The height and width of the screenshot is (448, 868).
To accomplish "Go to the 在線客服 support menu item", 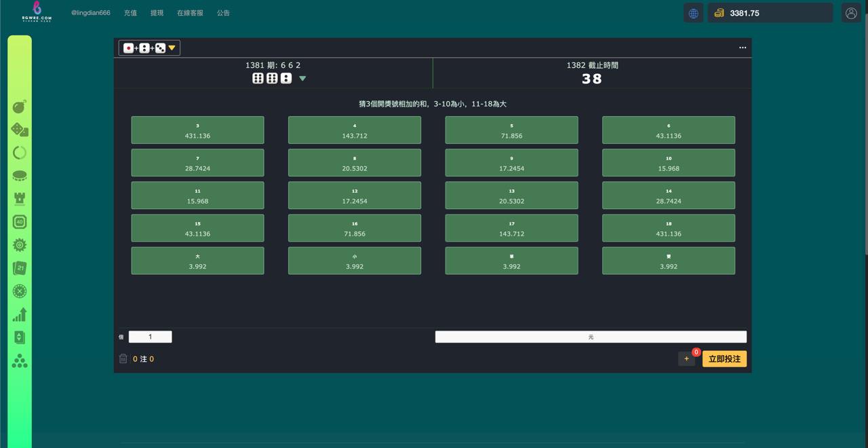I will coord(190,13).
